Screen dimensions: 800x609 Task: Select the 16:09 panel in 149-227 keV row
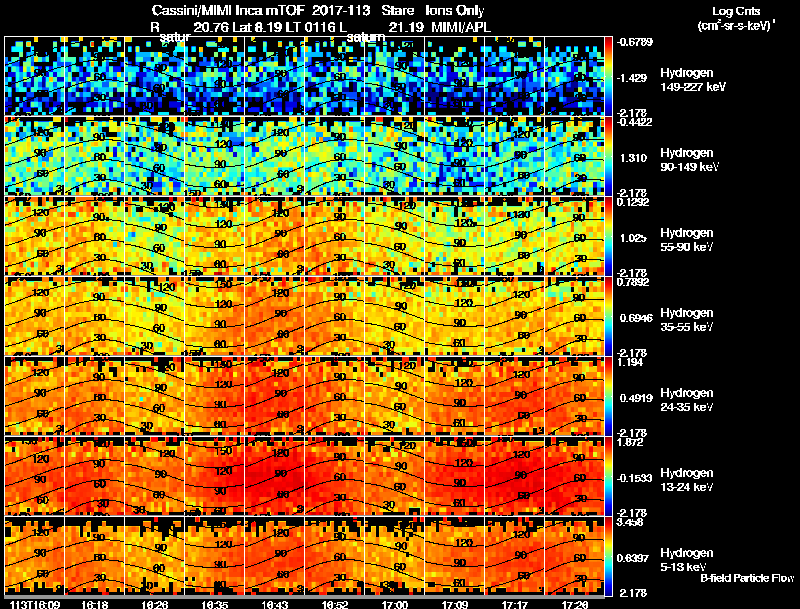(x=35, y=76)
